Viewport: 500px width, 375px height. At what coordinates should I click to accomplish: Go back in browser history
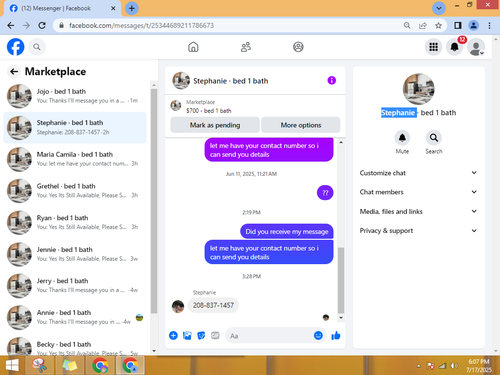pyautogui.click(x=11, y=25)
